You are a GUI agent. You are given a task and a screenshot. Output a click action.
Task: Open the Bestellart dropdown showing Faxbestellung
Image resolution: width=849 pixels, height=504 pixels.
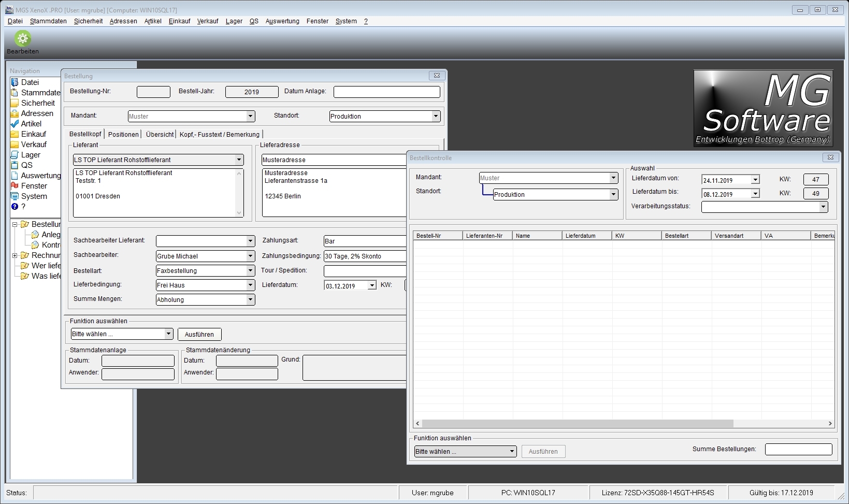[250, 270]
